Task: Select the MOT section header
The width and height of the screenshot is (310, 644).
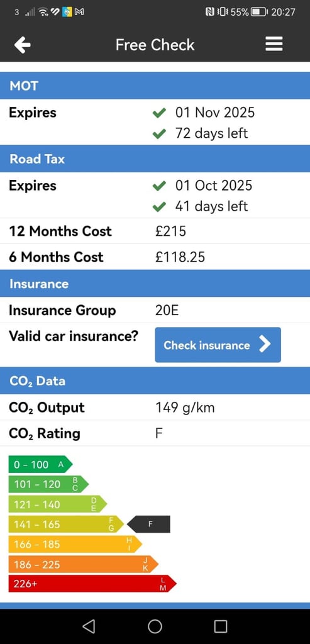Action: tap(155, 86)
